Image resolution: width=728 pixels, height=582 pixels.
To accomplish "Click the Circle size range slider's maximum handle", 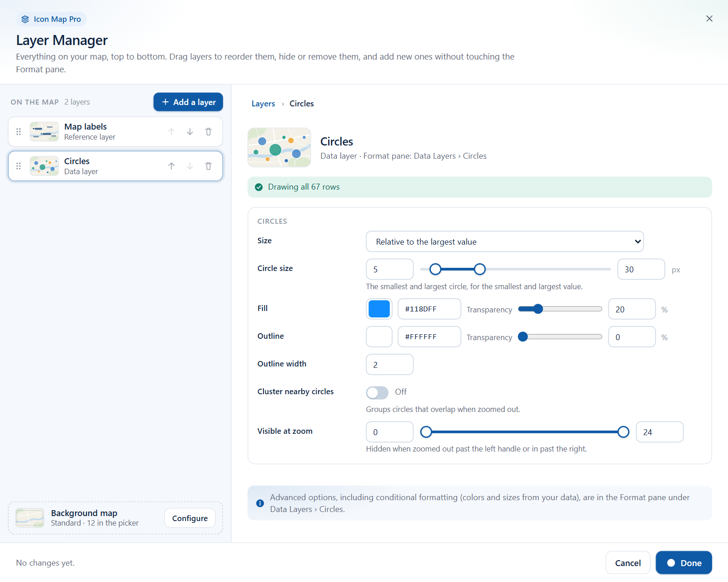I will (480, 269).
